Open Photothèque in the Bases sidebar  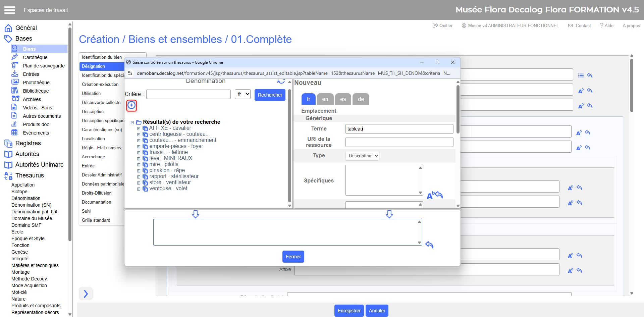(36, 83)
